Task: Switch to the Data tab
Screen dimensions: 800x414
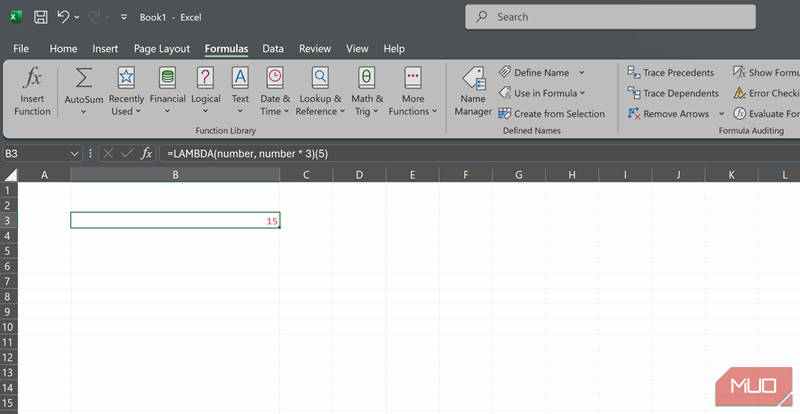Action: pyautogui.click(x=273, y=48)
